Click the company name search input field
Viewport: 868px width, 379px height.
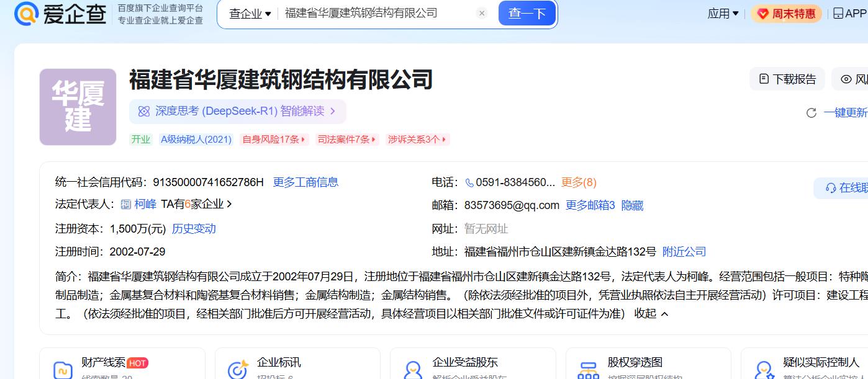[x=376, y=14]
